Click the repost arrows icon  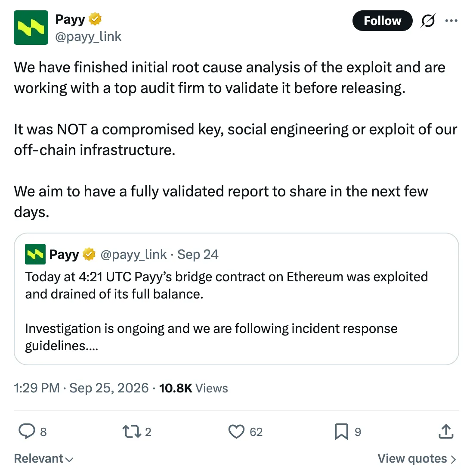(x=132, y=432)
